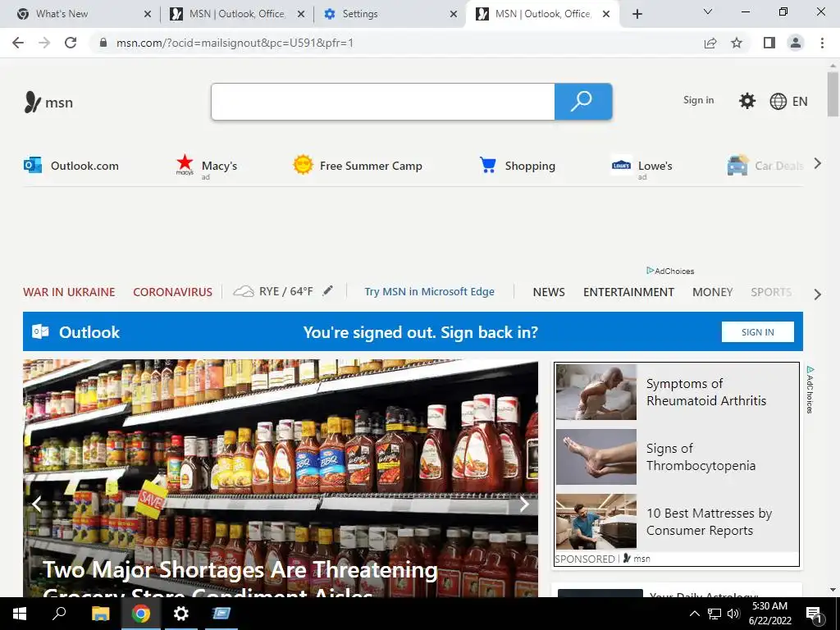
Task: Click the browser address bar URL
Action: (235, 43)
